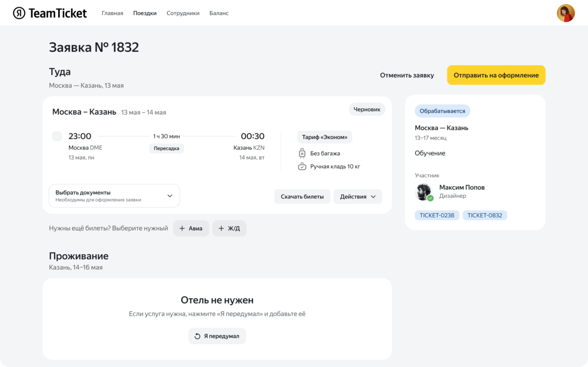588x367 pixels.
Task: Go to the «Баланс» page
Action: click(219, 13)
